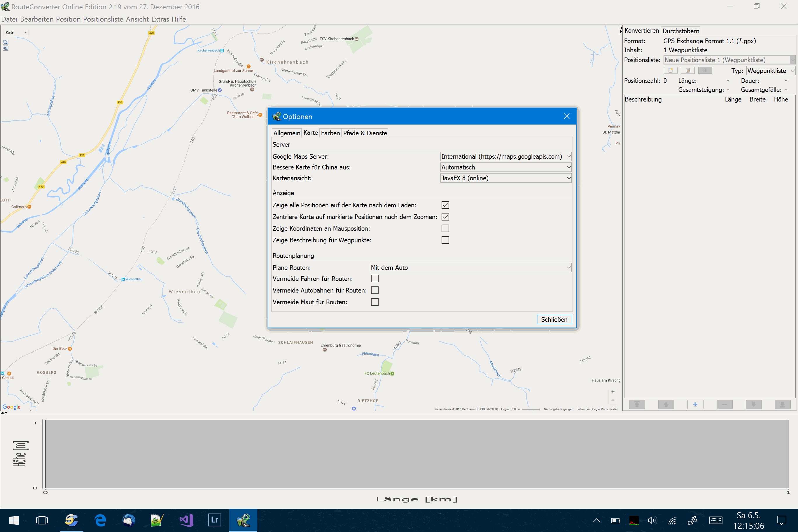This screenshot has width=798, height=532.
Task: Launch Microsoft Edge from the taskbar
Action: [x=100, y=520]
